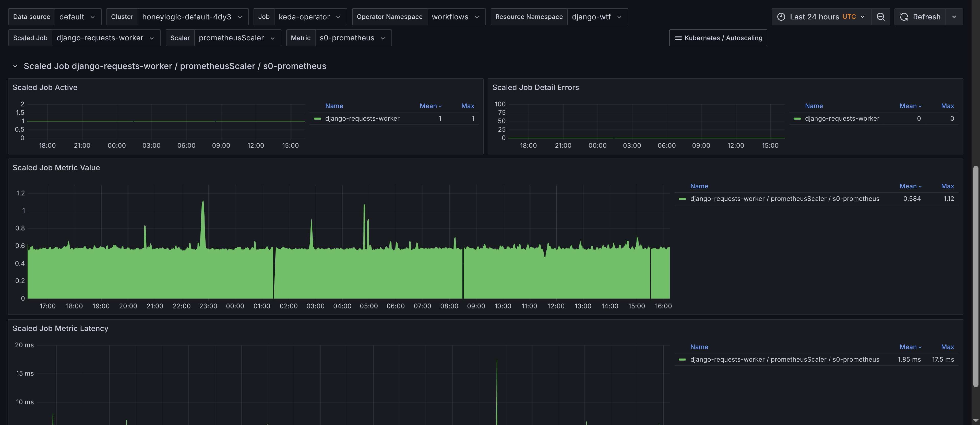Toggle django-requests-worker series in Detail Errors legend
Image resolution: width=980 pixels, height=425 pixels.
842,118
